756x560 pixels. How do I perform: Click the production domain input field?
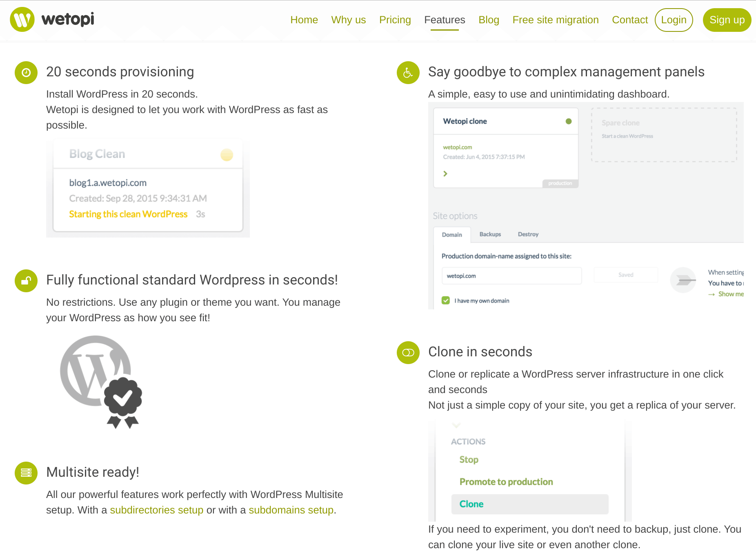[511, 276]
